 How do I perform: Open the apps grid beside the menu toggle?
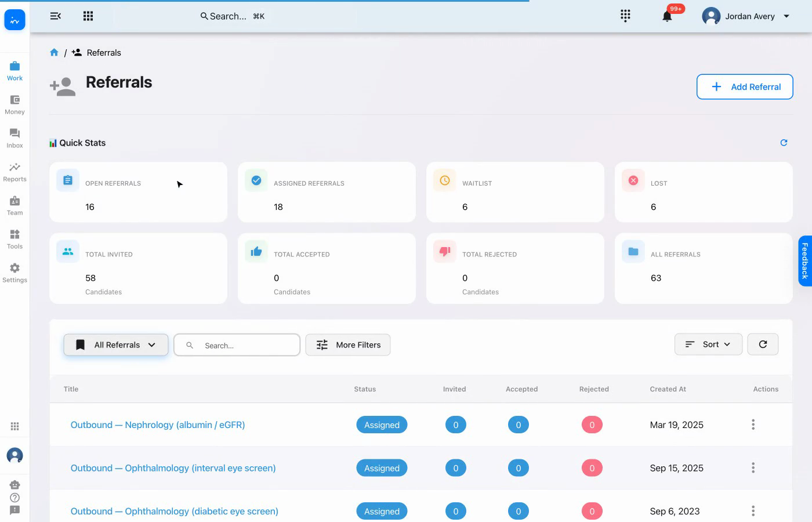(x=88, y=16)
